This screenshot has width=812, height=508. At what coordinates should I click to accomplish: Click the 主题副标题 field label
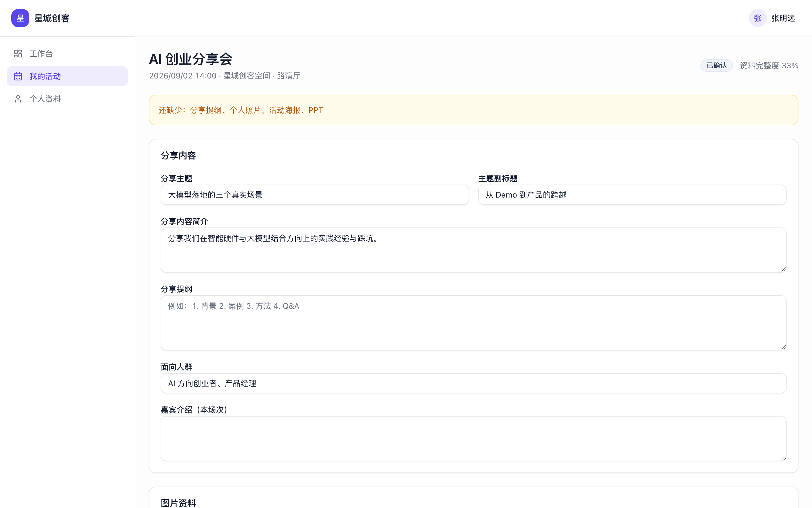(498, 178)
